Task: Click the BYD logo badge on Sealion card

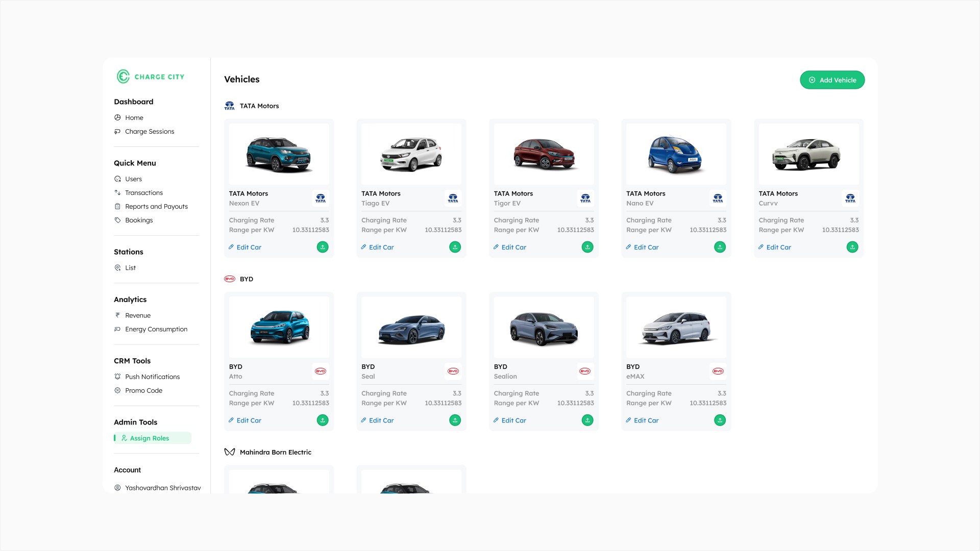Action: [585, 371]
